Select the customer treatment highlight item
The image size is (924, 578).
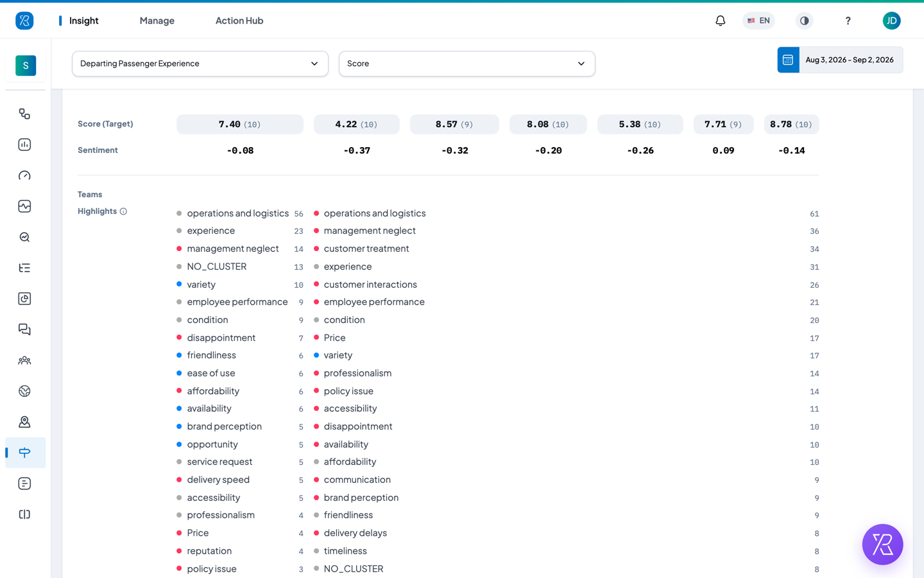click(366, 249)
